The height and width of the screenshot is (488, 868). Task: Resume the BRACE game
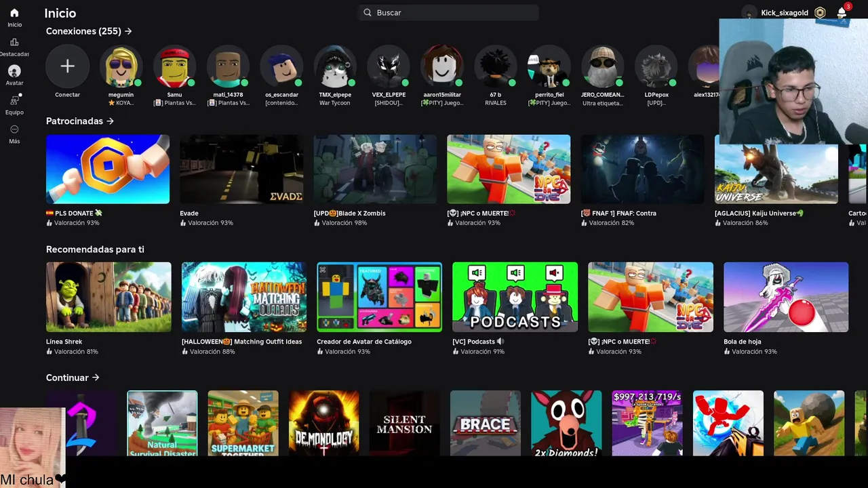486,423
